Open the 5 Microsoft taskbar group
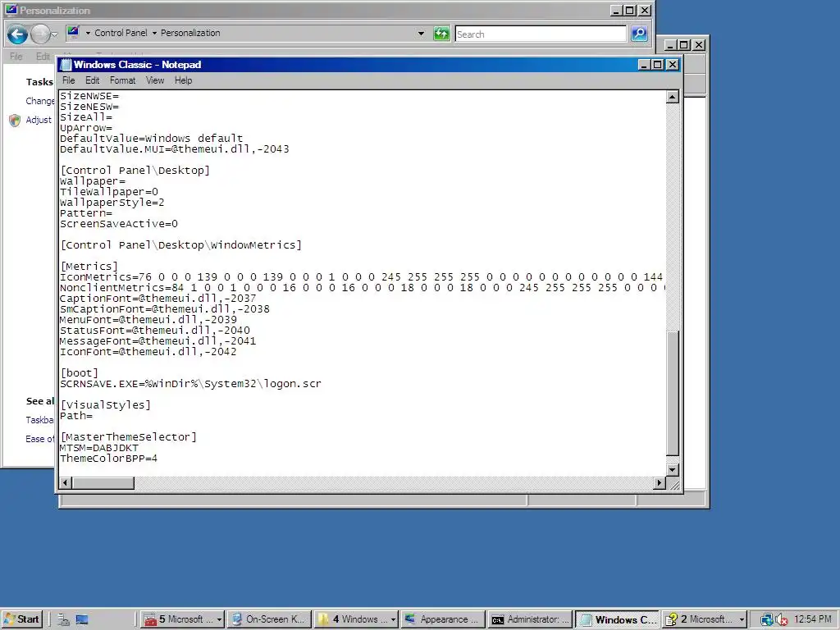This screenshot has height=630, width=840. pos(183,619)
